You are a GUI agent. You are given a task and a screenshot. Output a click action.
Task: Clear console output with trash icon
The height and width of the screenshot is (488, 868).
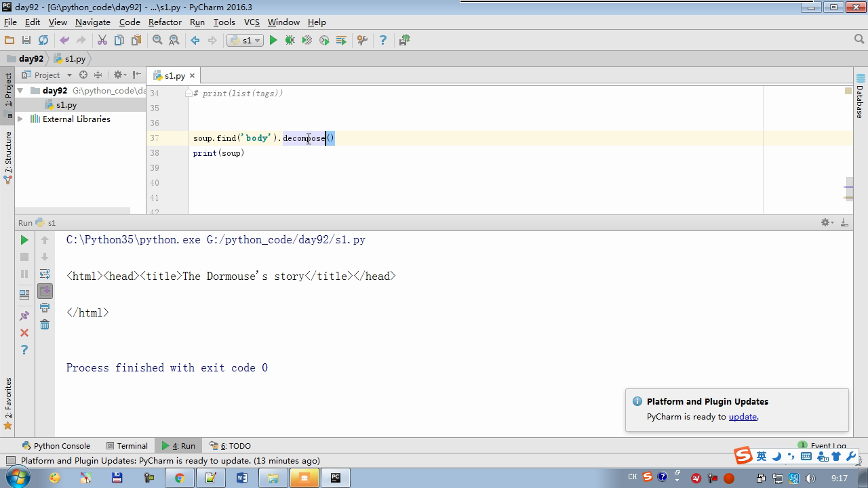click(x=45, y=325)
